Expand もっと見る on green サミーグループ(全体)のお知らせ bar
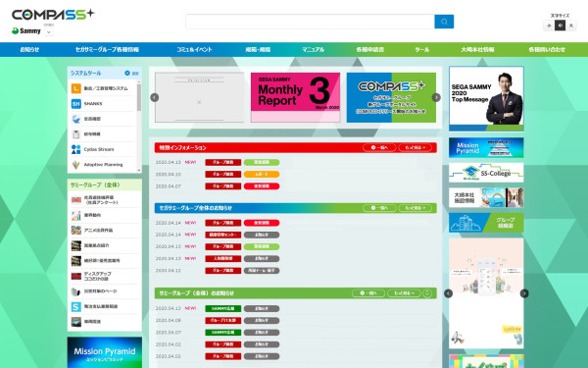This screenshot has width=588, height=368. coord(404,292)
